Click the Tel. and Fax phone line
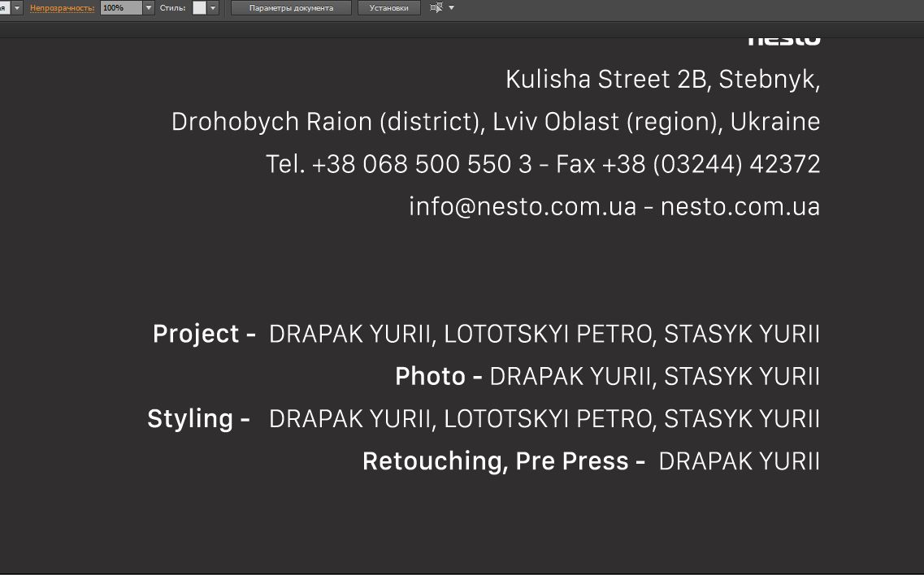This screenshot has width=924, height=575. coord(542,164)
